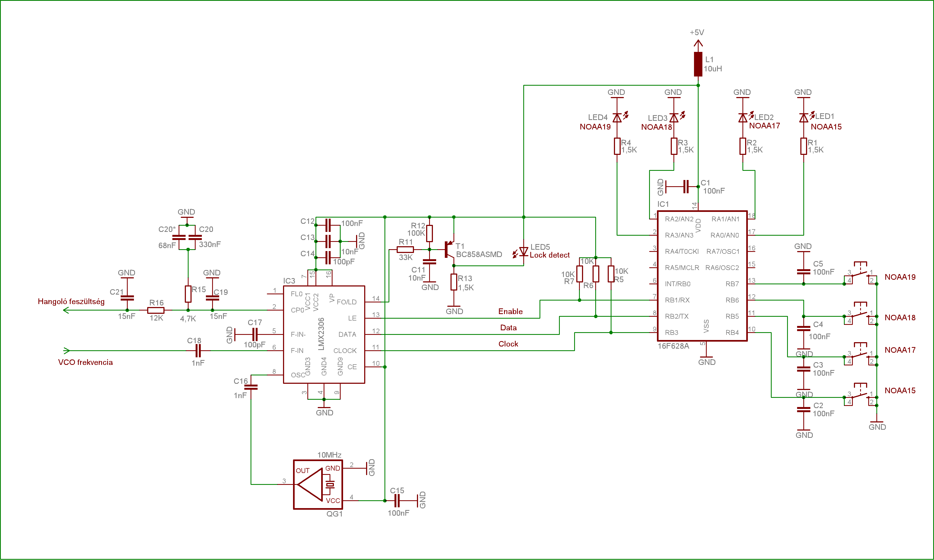
Task: Click the Clock signal label
Action: coord(508,344)
